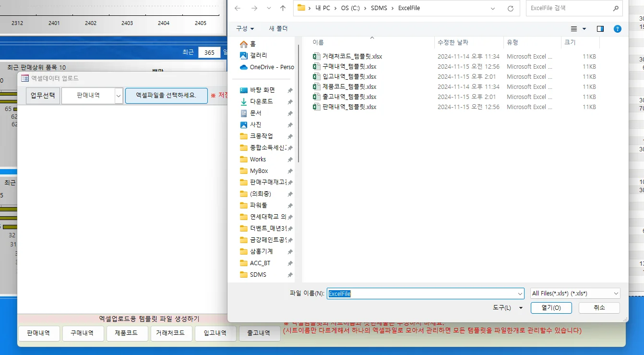
Task: Click the 최근 days field showing 365
Action: [x=209, y=52]
